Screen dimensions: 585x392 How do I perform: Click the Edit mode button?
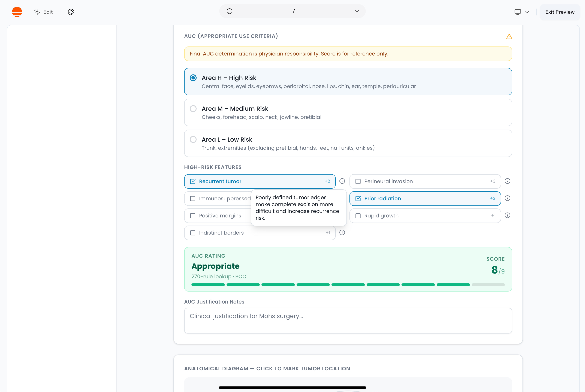click(x=43, y=12)
